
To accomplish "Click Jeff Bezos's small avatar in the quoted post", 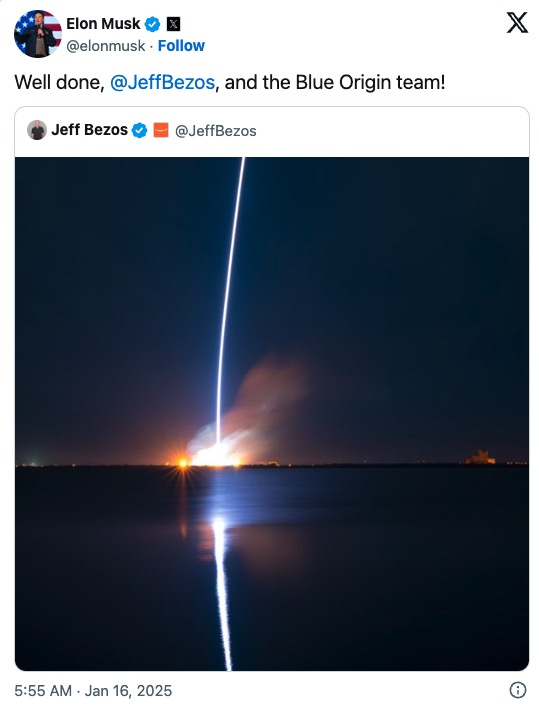I will pyautogui.click(x=37, y=130).
